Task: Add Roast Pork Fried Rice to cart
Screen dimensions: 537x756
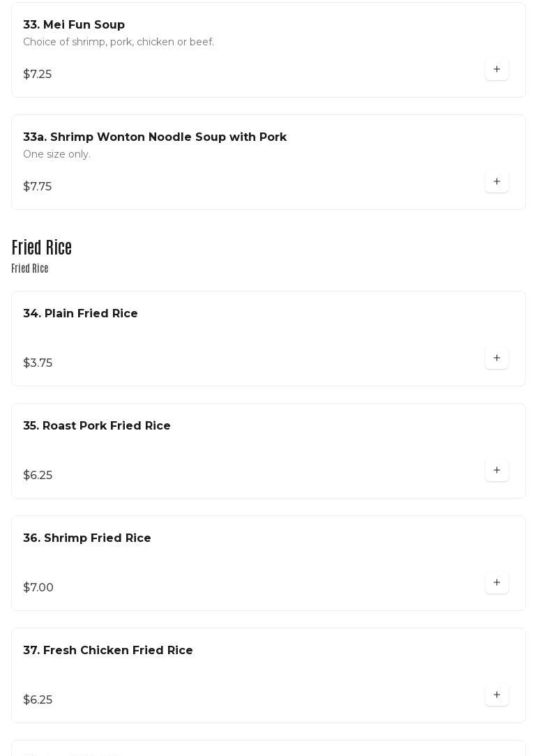Action: click(x=497, y=471)
